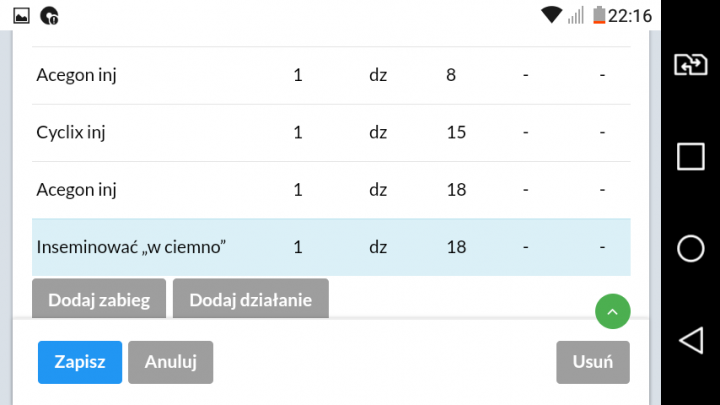
Task: Tap the Usuń delete button
Action: pyautogui.click(x=593, y=362)
